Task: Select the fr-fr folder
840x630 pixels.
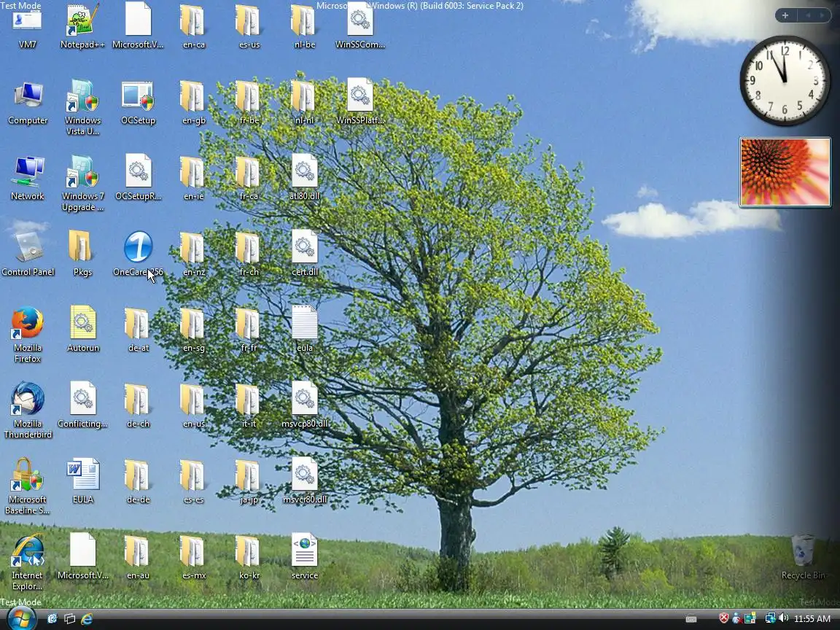Action: 249,330
